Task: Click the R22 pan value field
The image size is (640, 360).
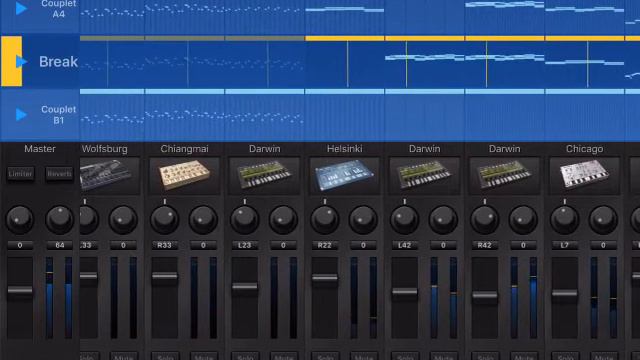Action: tap(325, 245)
